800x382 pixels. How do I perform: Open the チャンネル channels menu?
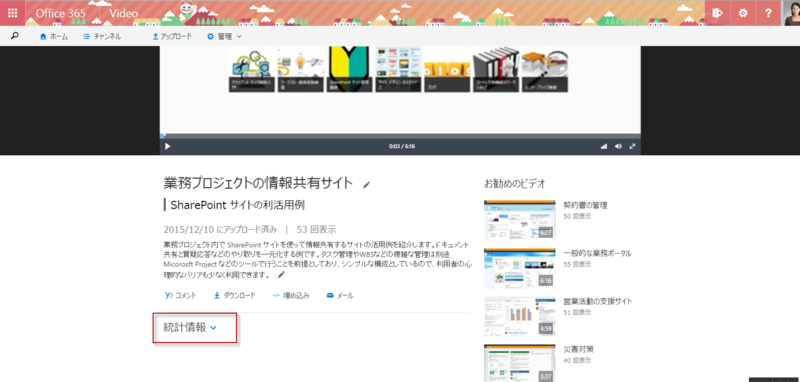(x=102, y=37)
